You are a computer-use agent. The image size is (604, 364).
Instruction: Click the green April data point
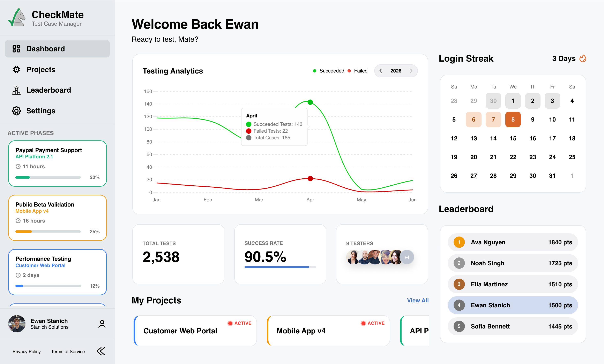click(x=310, y=102)
